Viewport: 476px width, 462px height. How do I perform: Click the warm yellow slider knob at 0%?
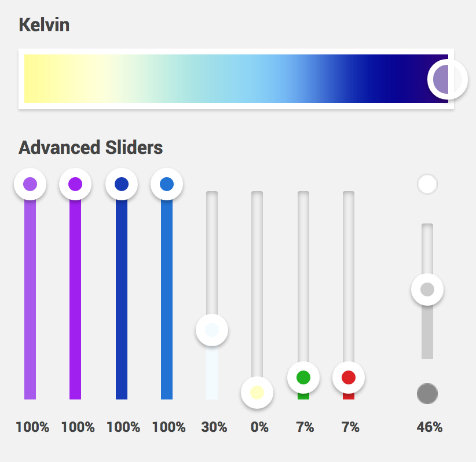pos(257,392)
